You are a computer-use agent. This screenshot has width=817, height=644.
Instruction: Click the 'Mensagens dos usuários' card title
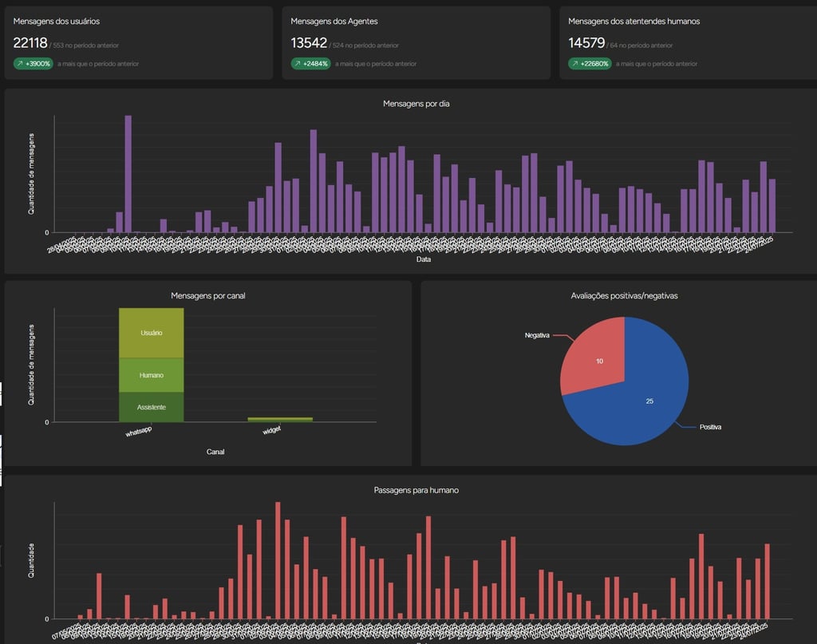coord(57,22)
